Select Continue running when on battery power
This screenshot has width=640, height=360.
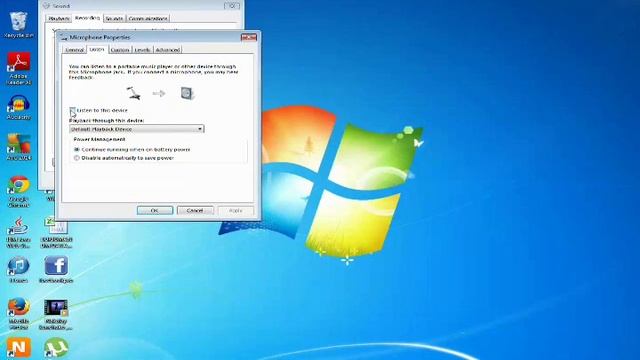coord(76,150)
